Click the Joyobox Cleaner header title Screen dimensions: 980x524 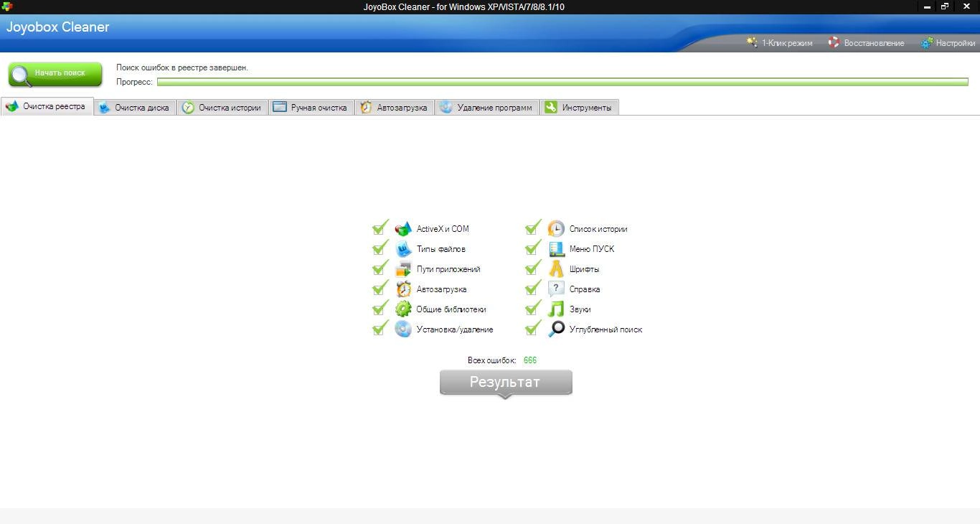tap(58, 27)
